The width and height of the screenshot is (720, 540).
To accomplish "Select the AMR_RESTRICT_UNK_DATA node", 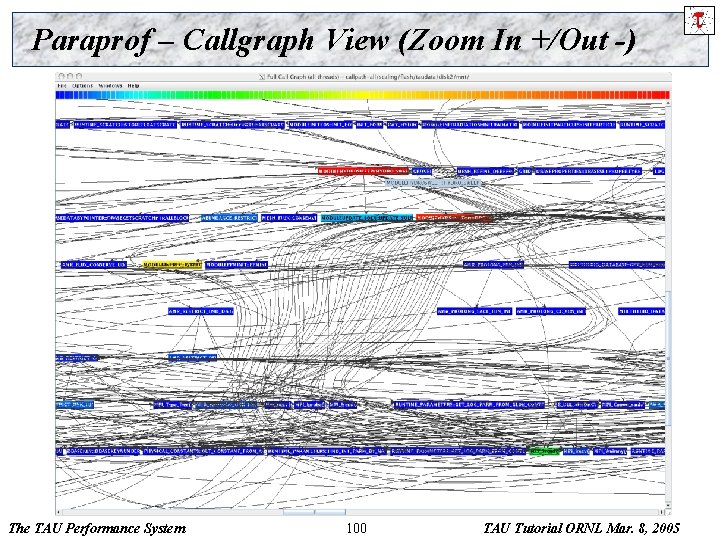I will pyautogui.click(x=201, y=311).
